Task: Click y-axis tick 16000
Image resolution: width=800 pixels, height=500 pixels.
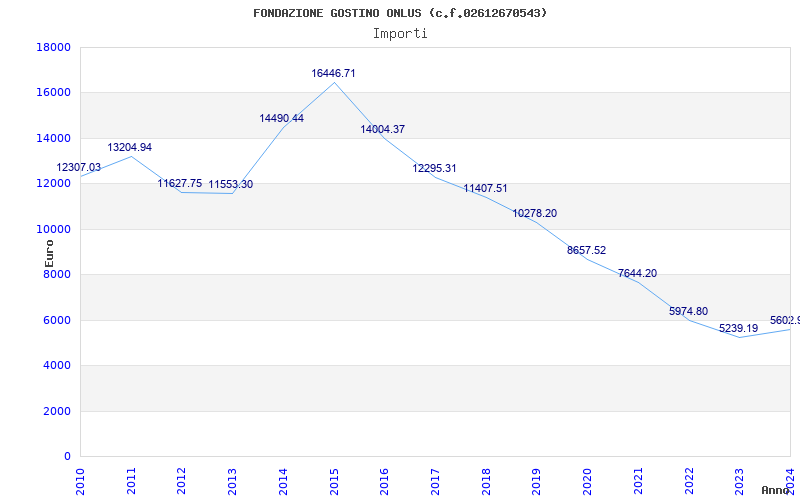Action: coord(53,93)
